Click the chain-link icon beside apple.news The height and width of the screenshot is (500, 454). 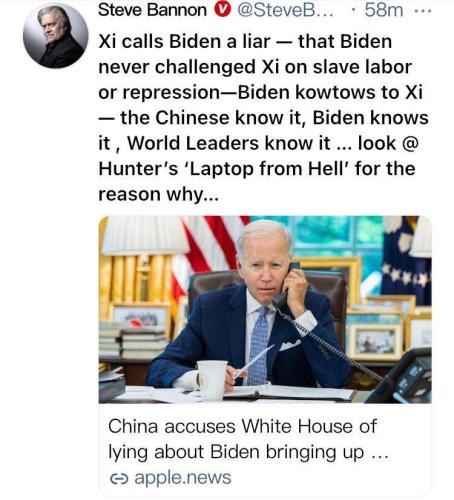(x=119, y=478)
